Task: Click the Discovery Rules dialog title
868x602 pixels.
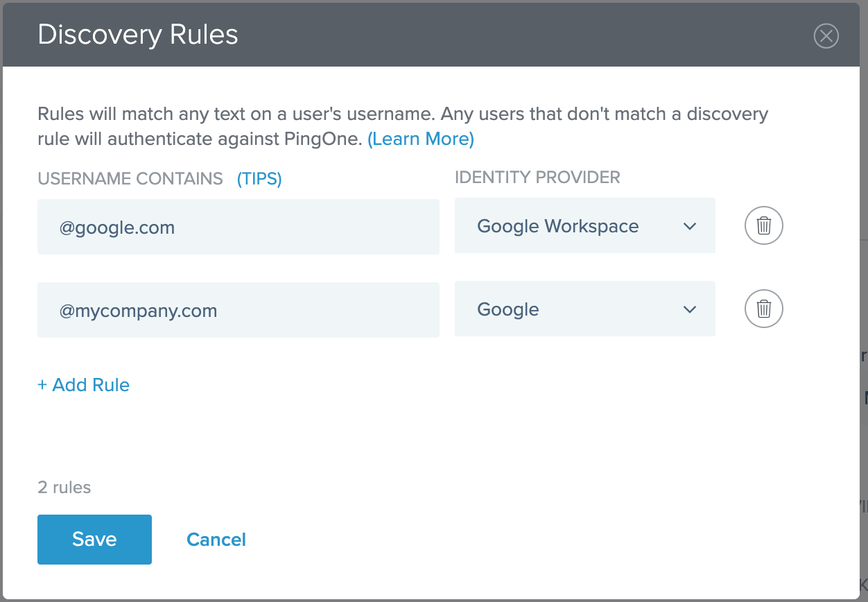Action: tap(138, 35)
